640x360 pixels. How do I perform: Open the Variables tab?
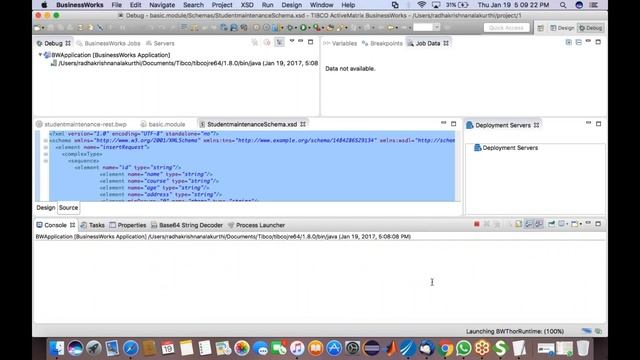(340, 43)
